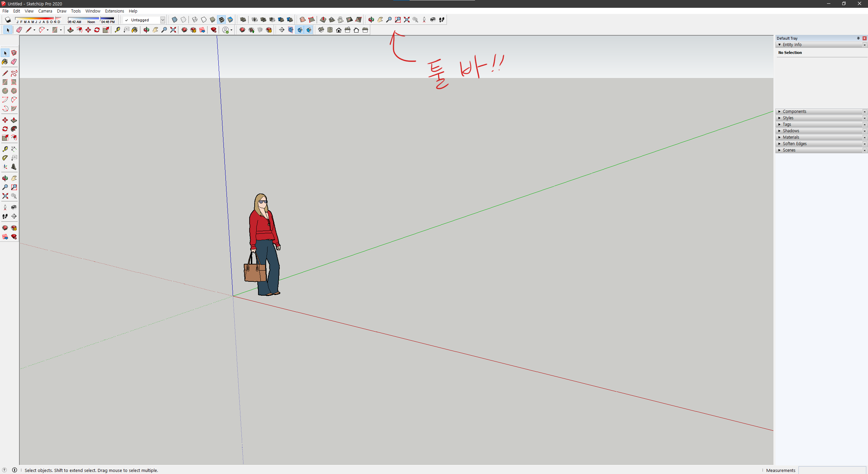Expand the Materials panel

tap(791, 137)
